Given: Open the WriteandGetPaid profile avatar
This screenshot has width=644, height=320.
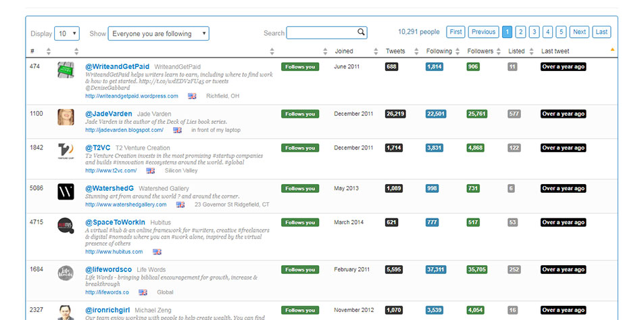Looking at the screenshot, I should click(66, 70).
